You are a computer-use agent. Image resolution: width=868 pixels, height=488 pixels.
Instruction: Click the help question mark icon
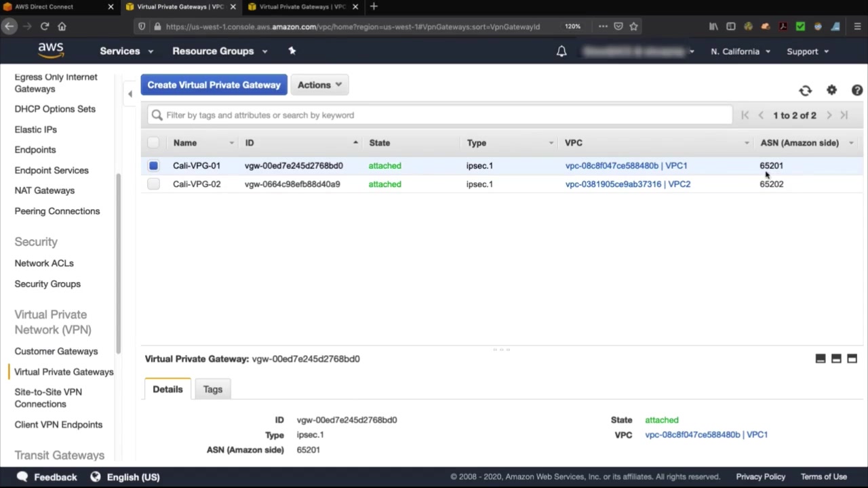point(857,90)
